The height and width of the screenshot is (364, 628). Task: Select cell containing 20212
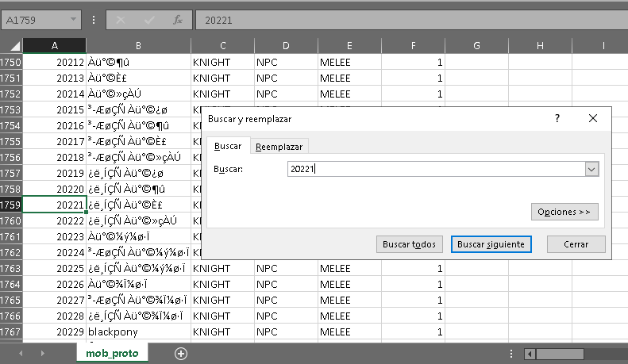pos(55,63)
